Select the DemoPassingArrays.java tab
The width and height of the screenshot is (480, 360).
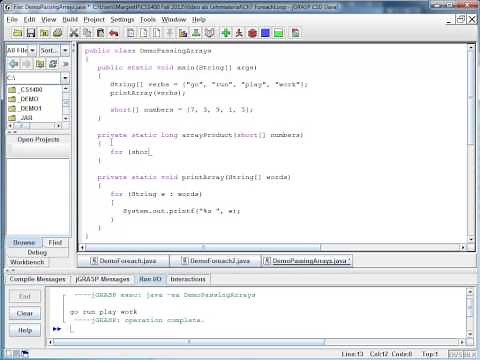pyautogui.click(x=307, y=261)
